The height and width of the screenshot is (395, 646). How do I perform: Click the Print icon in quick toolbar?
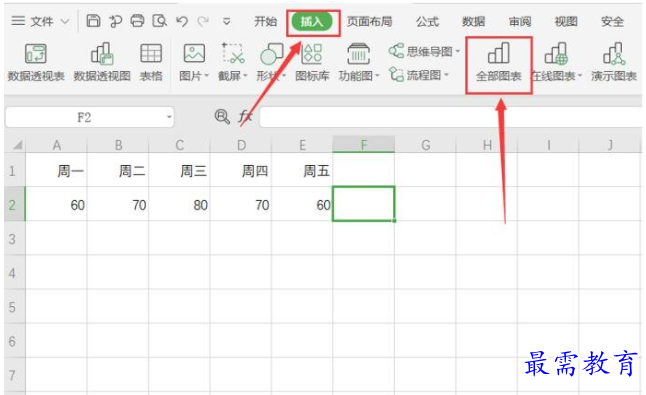click(x=137, y=21)
